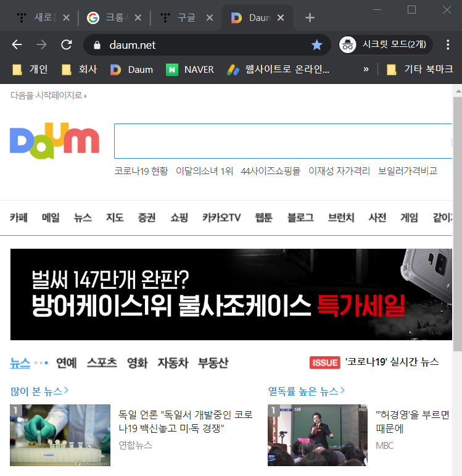462x476 pixels.
Task: Search suggestion 이재성 자가격리
Action: 339,171
